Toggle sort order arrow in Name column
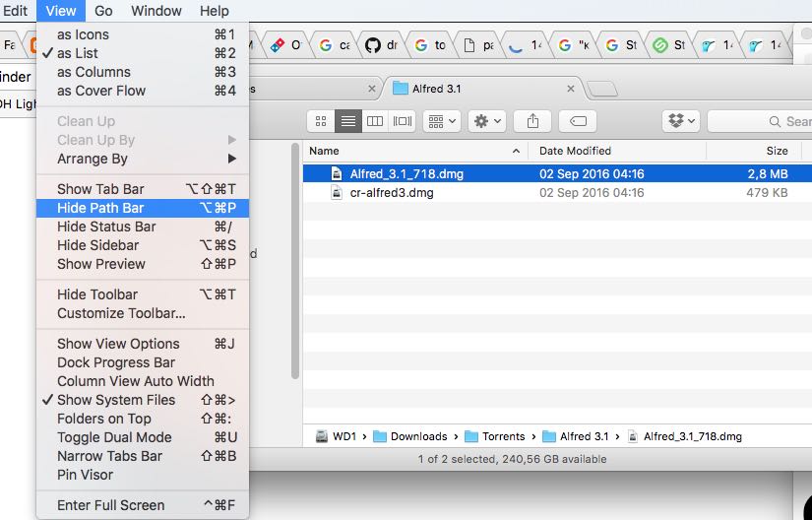This screenshot has height=520, width=812. click(x=516, y=151)
